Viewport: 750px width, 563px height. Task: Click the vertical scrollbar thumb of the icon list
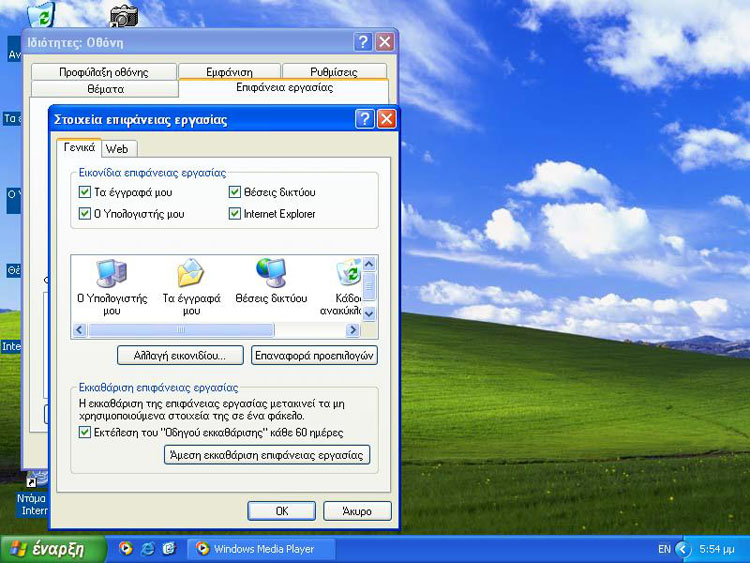(x=369, y=286)
